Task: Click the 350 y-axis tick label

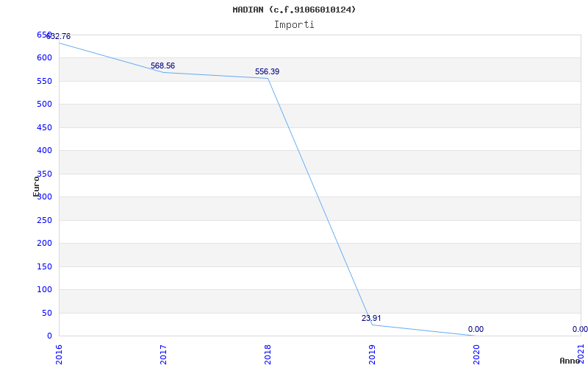Action: [44, 174]
